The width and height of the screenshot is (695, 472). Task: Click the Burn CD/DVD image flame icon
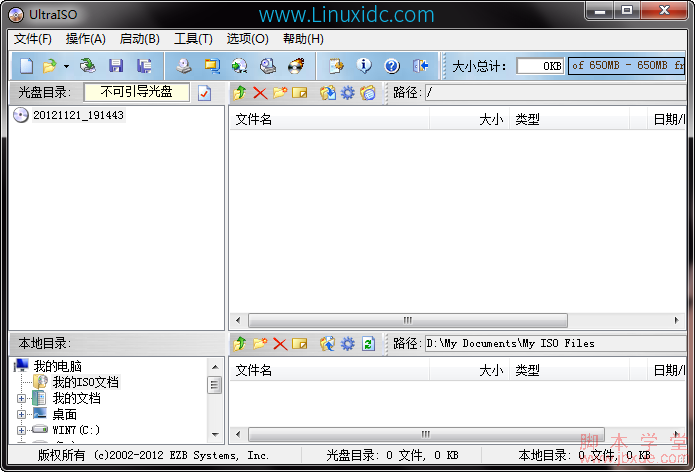coord(296,66)
